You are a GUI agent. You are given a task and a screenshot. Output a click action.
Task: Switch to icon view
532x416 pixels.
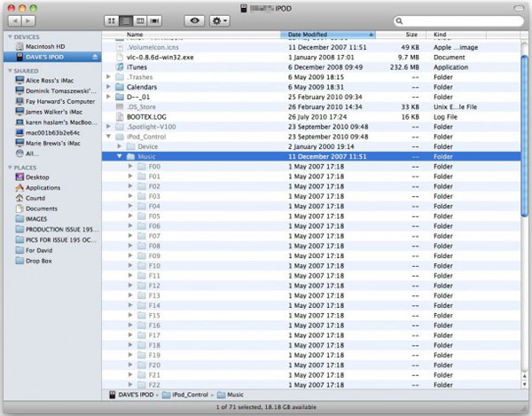(112, 21)
